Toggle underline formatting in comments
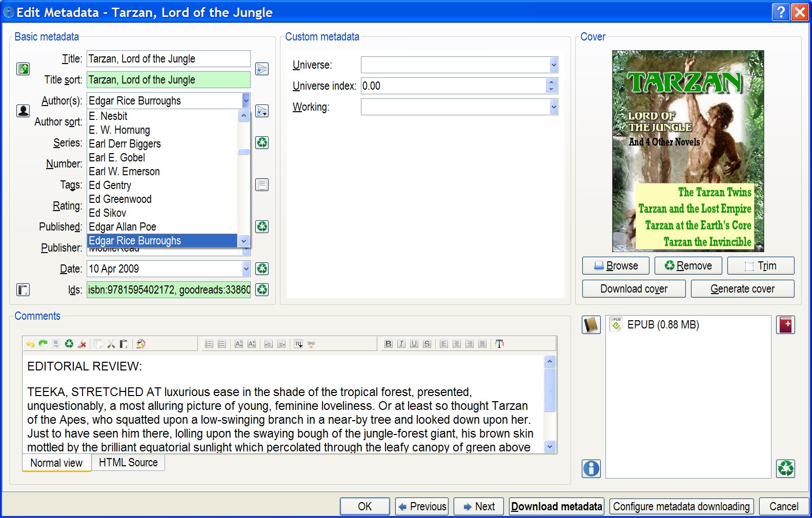The width and height of the screenshot is (812, 518). (x=414, y=344)
